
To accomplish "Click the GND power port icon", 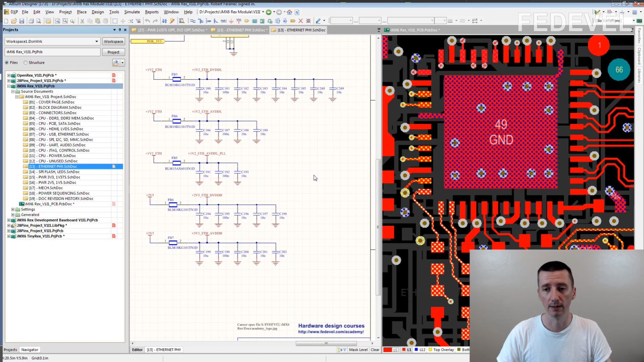I will click(231, 21).
